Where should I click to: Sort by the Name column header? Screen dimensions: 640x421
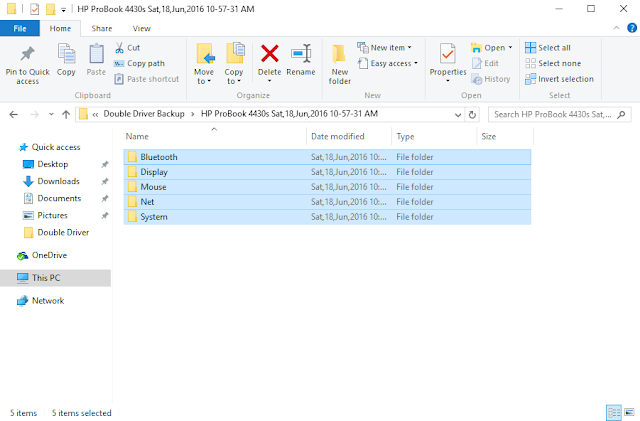[215, 136]
